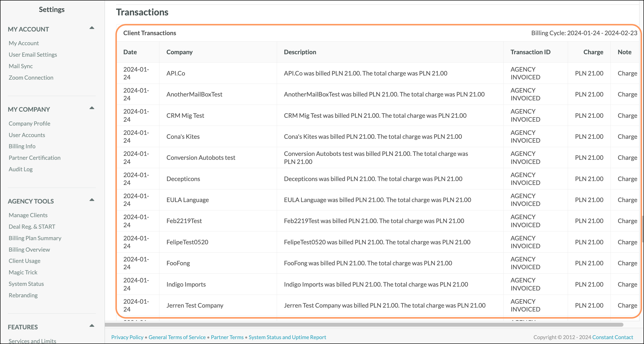The height and width of the screenshot is (344, 644).
Task: Collapse the FEATURES section
Action: (92, 326)
